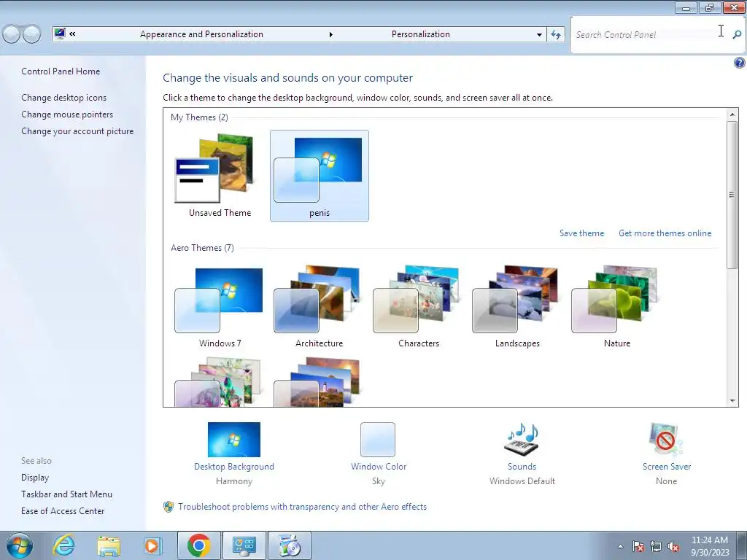Click the Control Panel taskbar button
747x560 pixels.
tap(244, 545)
